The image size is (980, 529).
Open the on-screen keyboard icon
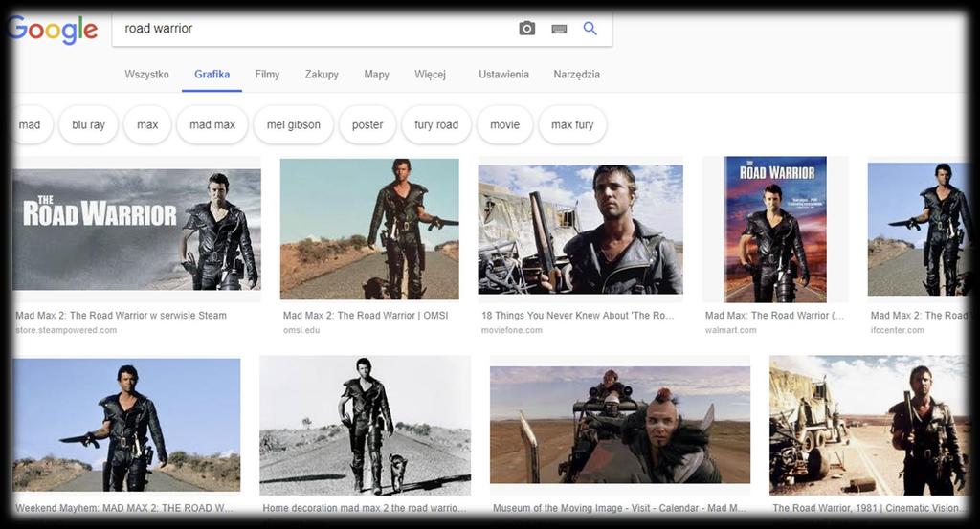pos(559,29)
